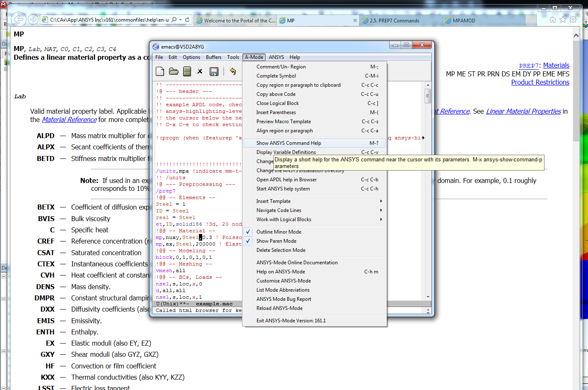The image size is (588, 390).
Task: Open the Material Reference link
Action: [69, 119]
